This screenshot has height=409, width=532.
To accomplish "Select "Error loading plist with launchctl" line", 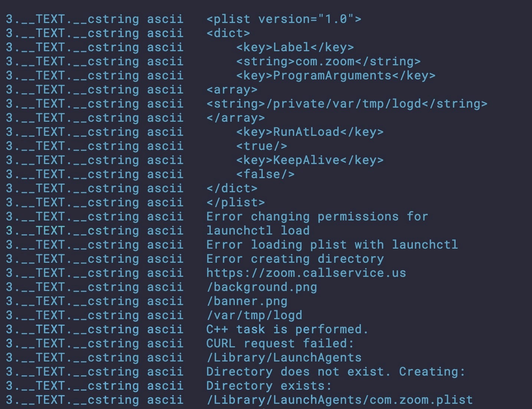I will click(332, 245).
